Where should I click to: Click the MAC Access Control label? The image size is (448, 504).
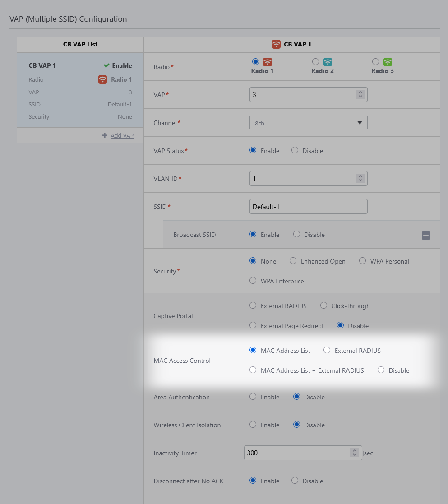pyautogui.click(x=182, y=361)
